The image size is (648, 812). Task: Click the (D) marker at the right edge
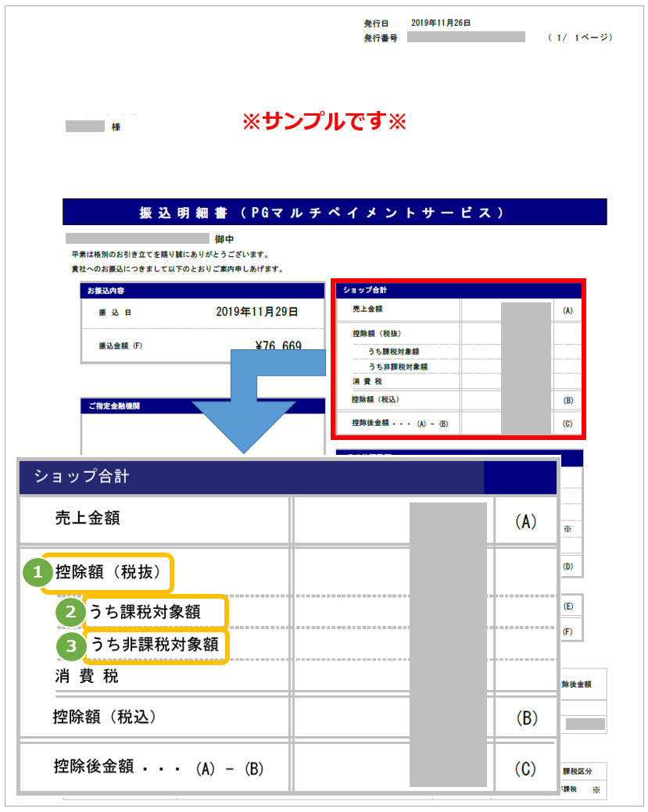coord(567,567)
